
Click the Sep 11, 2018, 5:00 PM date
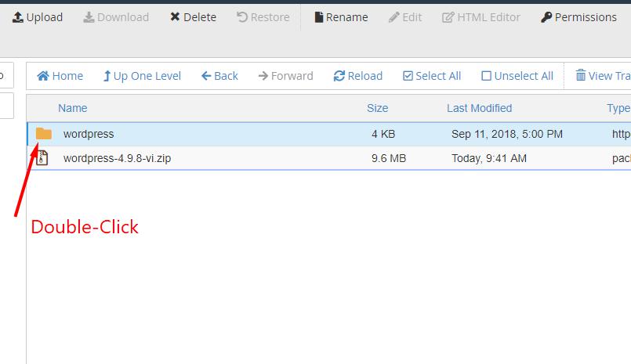(507, 134)
